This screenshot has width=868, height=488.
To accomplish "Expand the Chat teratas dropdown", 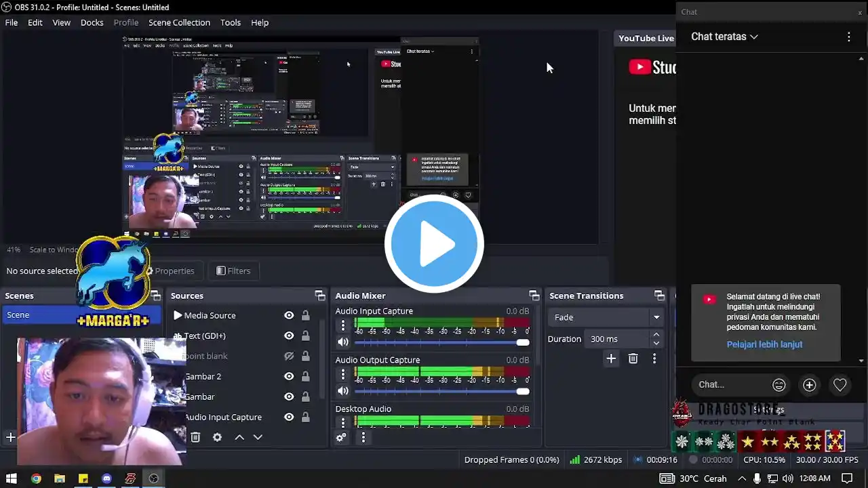I will pyautogui.click(x=724, y=37).
